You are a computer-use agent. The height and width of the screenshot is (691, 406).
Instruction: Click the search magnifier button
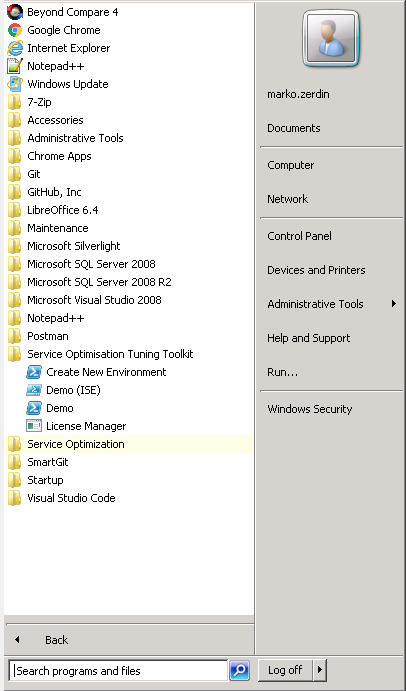[x=239, y=670]
